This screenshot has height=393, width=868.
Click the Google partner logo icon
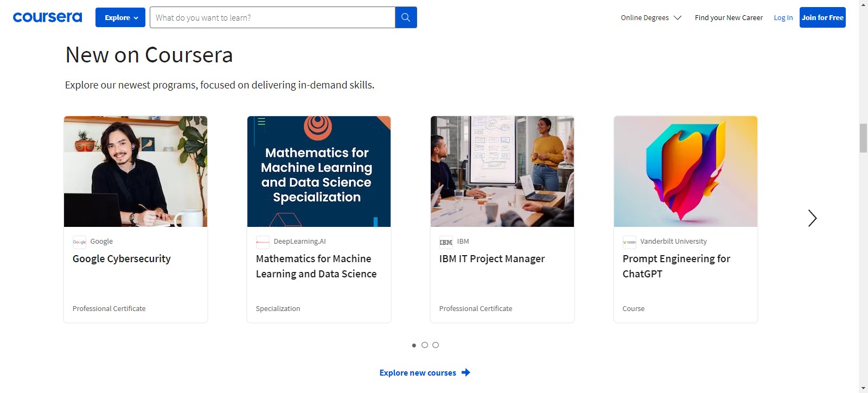tap(79, 242)
